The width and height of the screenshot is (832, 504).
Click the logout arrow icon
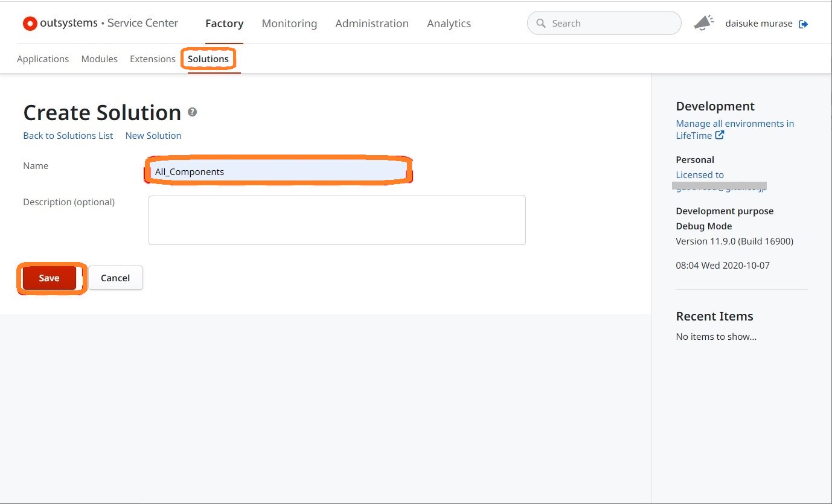pos(803,24)
